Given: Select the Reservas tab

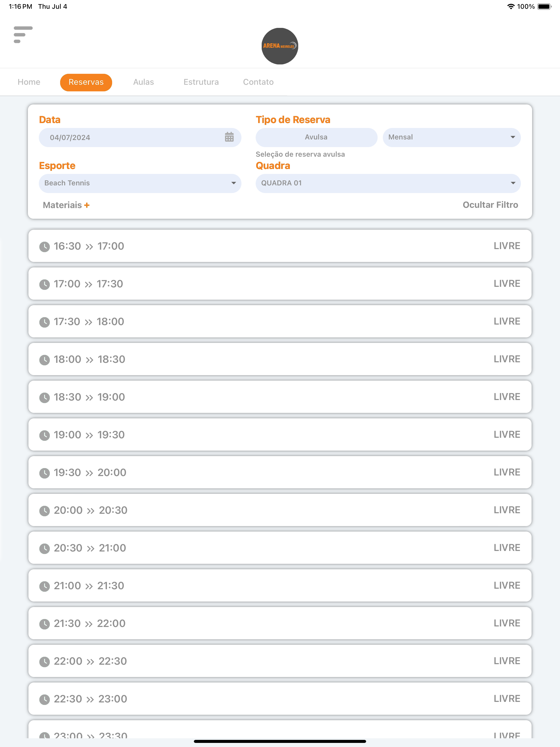Looking at the screenshot, I should 86,82.
